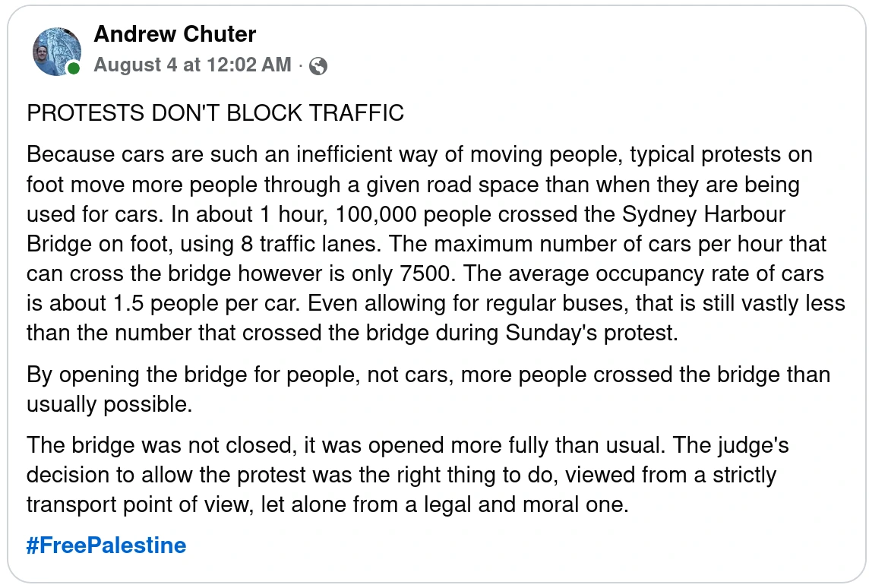Click the author name above the timestamp

175,34
